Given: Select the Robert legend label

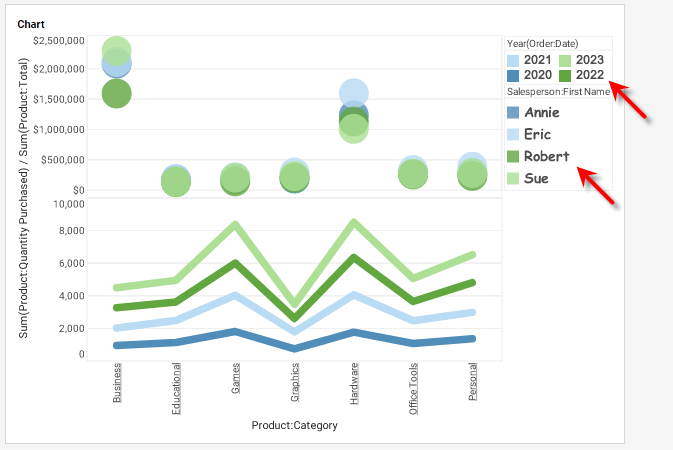Looking at the screenshot, I should pos(547,156).
